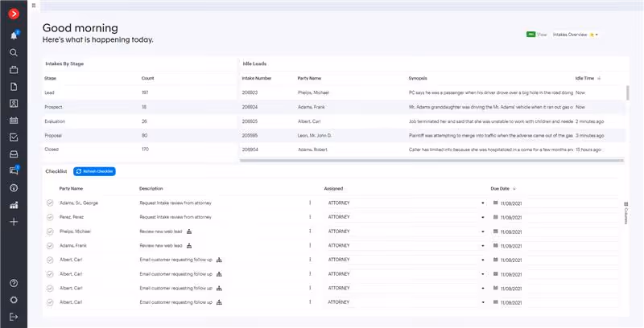The image size is (644, 328).
Task: Open the briefcase cases icon
Action: (14, 70)
